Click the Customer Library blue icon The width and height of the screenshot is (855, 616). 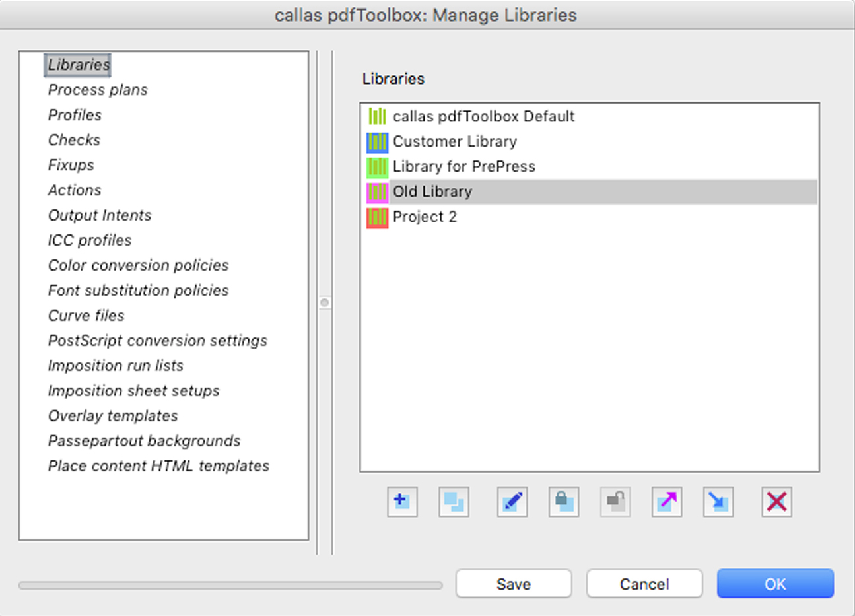(x=377, y=142)
